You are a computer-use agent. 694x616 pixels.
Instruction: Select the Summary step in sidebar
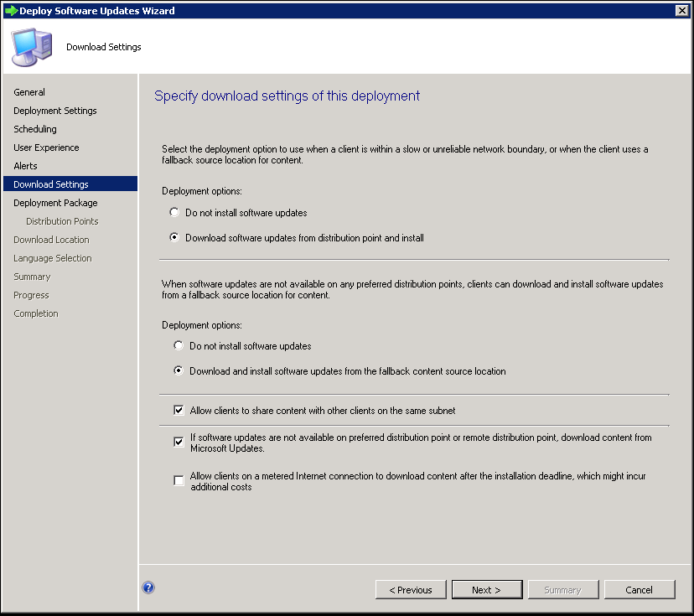pyautogui.click(x=32, y=277)
